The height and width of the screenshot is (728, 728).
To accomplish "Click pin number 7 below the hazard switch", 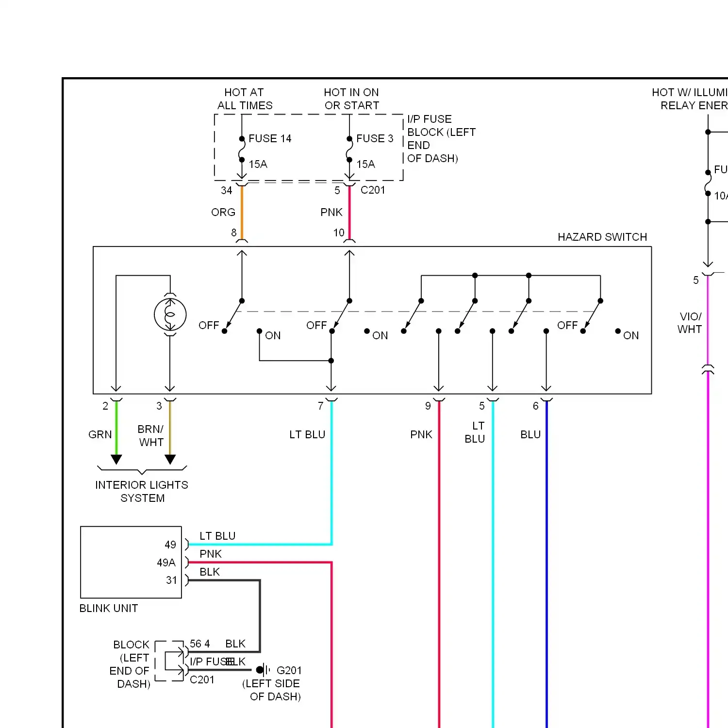I will 321,406.
